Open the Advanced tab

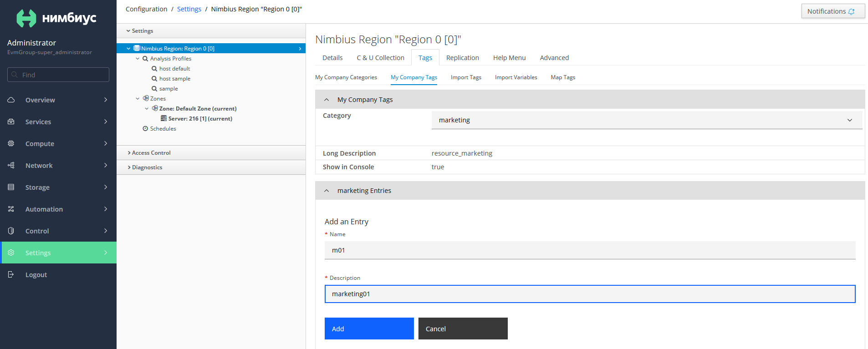[x=554, y=58]
